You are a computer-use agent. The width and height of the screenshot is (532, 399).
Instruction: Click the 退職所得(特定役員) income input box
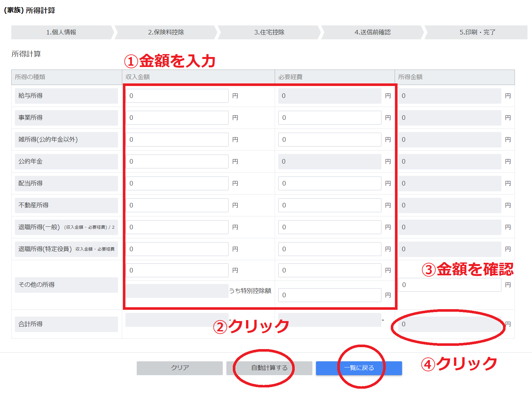point(177,249)
